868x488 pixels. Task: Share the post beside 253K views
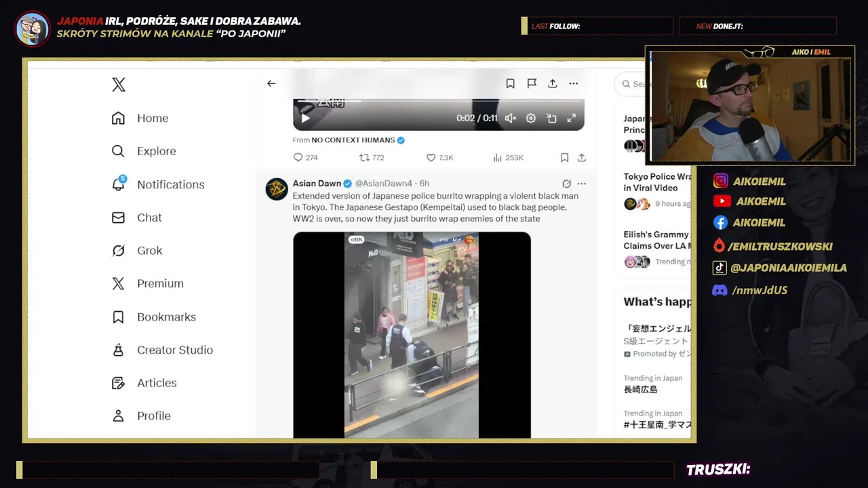[581, 157]
